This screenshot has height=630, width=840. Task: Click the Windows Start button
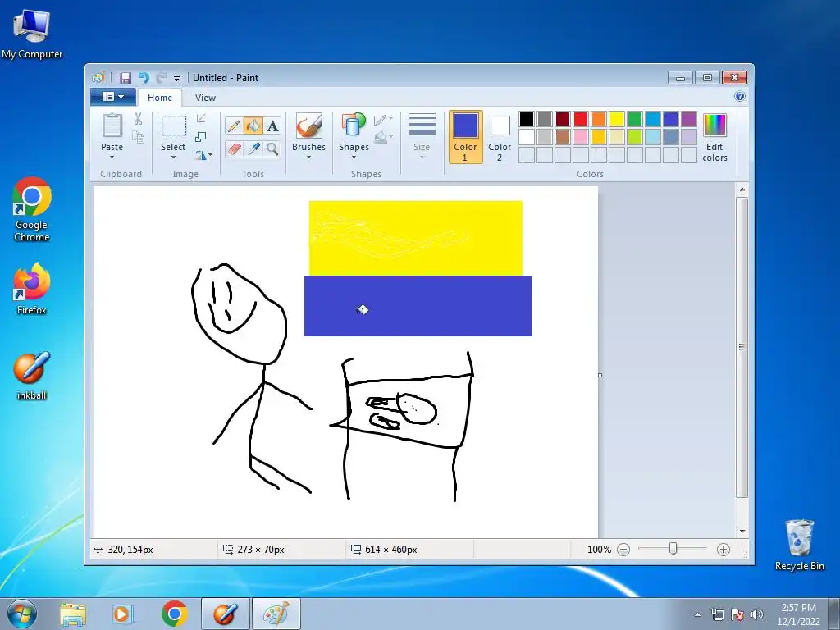click(x=22, y=614)
